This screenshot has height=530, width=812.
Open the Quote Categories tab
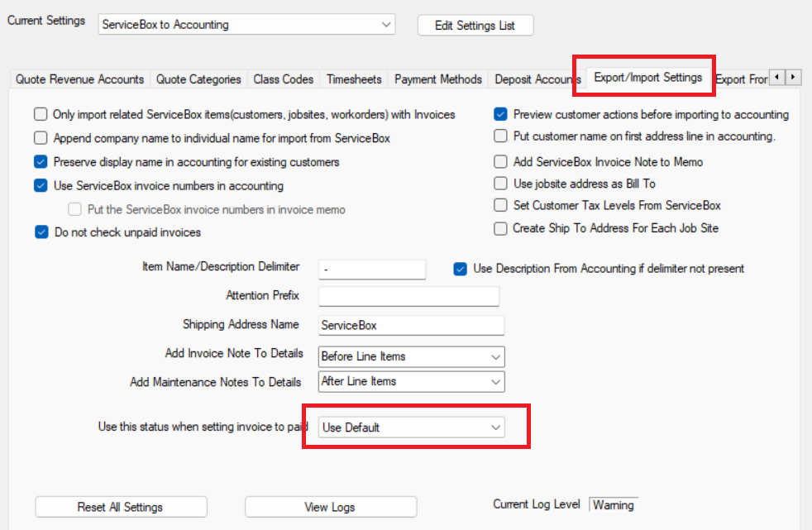pos(198,79)
